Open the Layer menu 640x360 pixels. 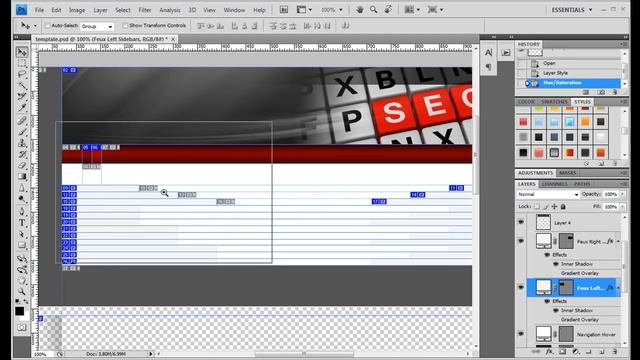click(x=100, y=10)
